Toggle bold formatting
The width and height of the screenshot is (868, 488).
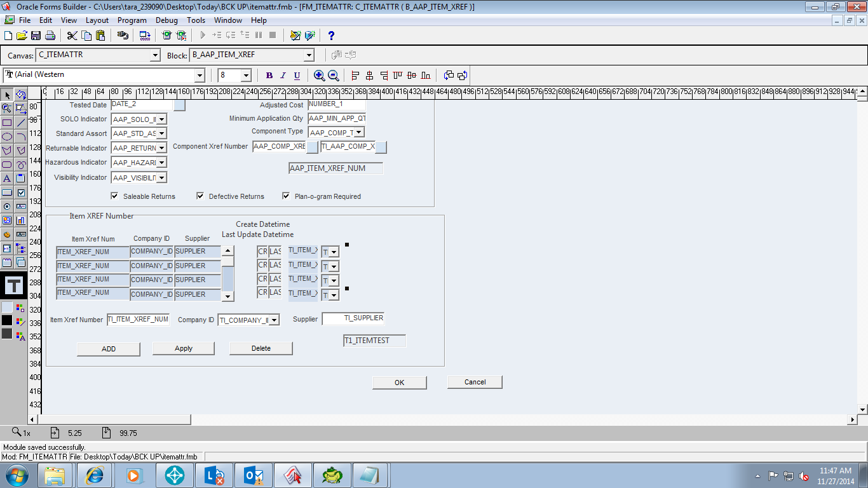coord(269,76)
